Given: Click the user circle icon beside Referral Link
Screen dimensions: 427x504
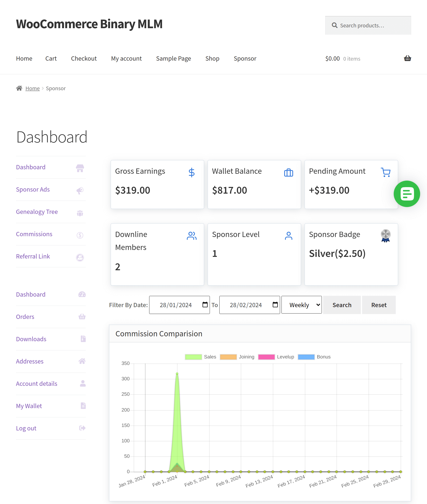Looking at the screenshot, I should (x=80, y=257).
